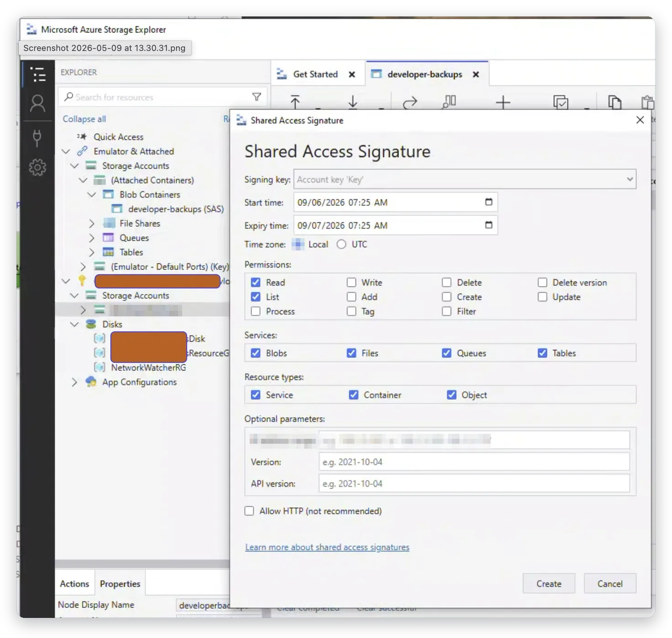Open the Explorer view in the activity bar
The width and height of the screenshot is (672, 638).
[37, 74]
